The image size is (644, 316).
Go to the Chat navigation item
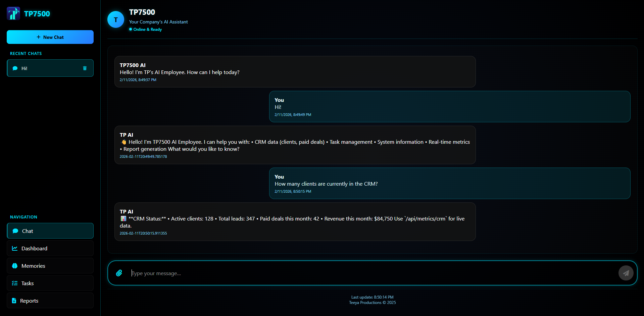tap(50, 231)
